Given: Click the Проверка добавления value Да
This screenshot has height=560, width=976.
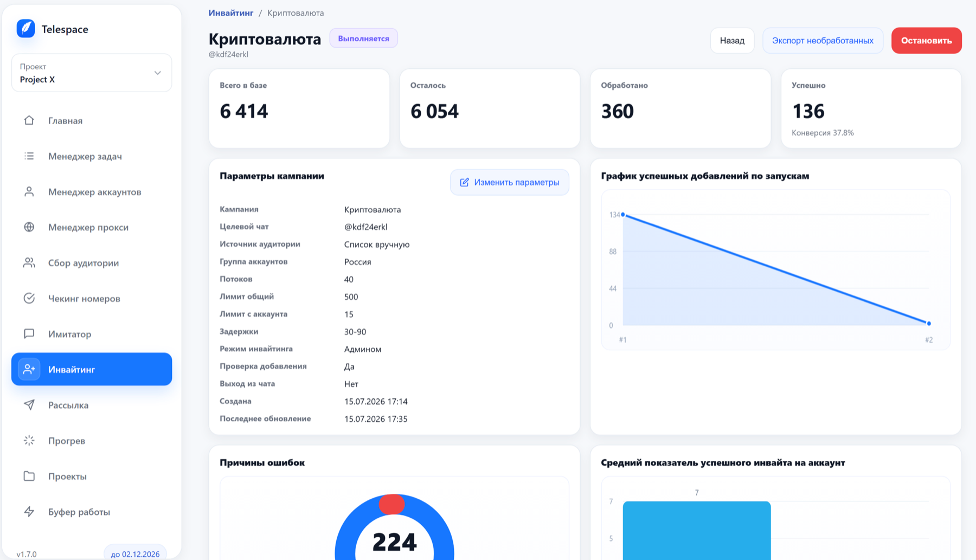Looking at the screenshot, I should pyautogui.click(x=349, y=367).
